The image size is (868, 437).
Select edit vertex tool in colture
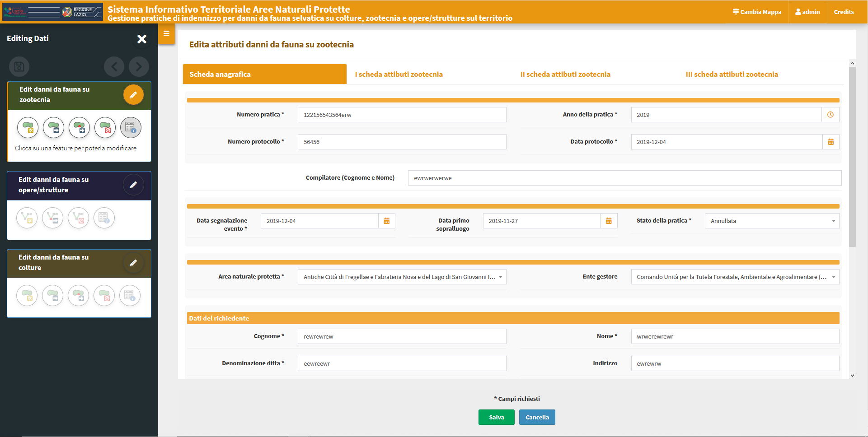coord(79,296)
